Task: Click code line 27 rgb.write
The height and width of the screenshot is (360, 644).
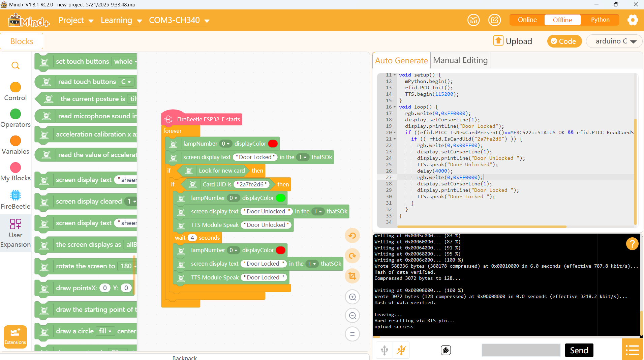Action: coord(450,177)
